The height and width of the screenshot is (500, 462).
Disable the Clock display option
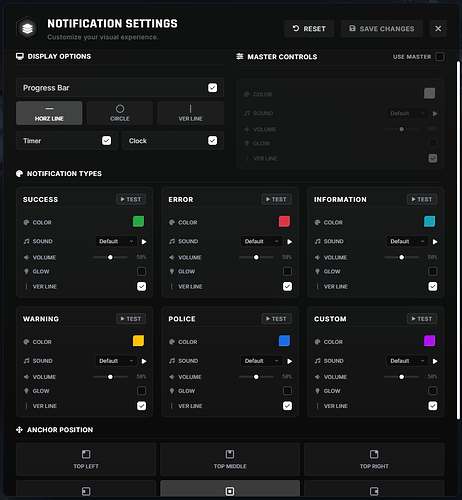tap(212, 141)
